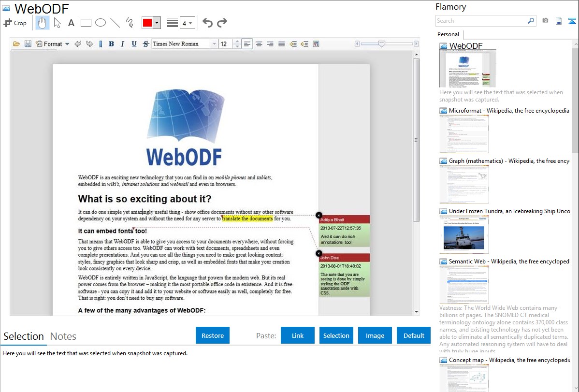Click the font size field showing 12
The height and width of the screenshot is (392, 579).
(226, 44)
